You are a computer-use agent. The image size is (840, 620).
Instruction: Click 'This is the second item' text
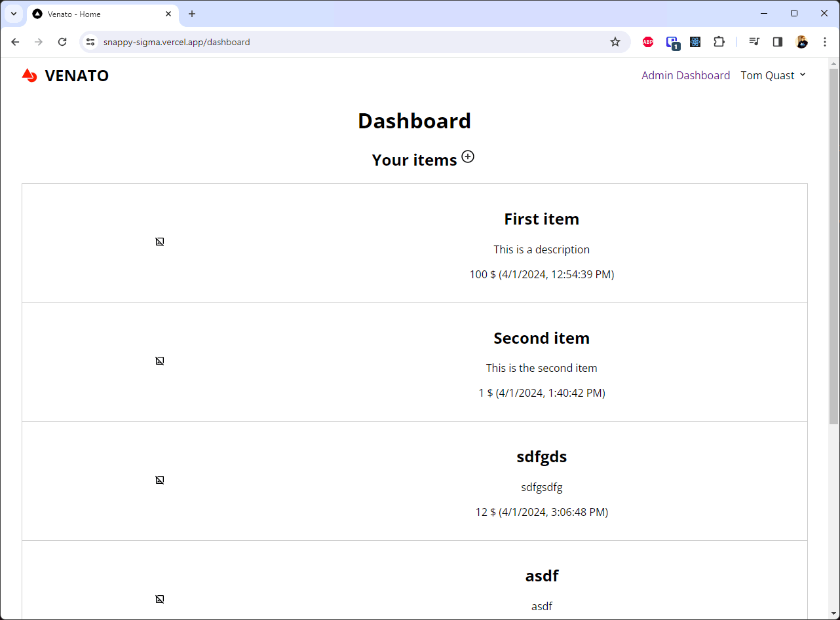541,368
